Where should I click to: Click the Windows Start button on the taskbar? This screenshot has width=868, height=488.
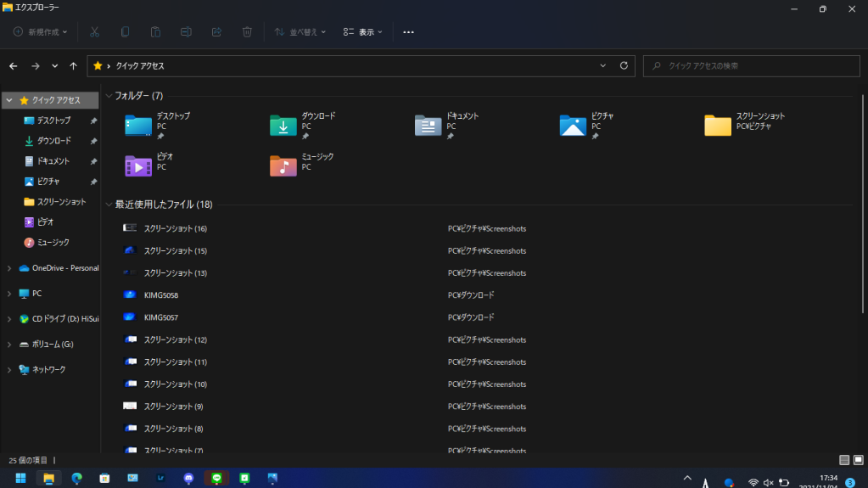20,478
